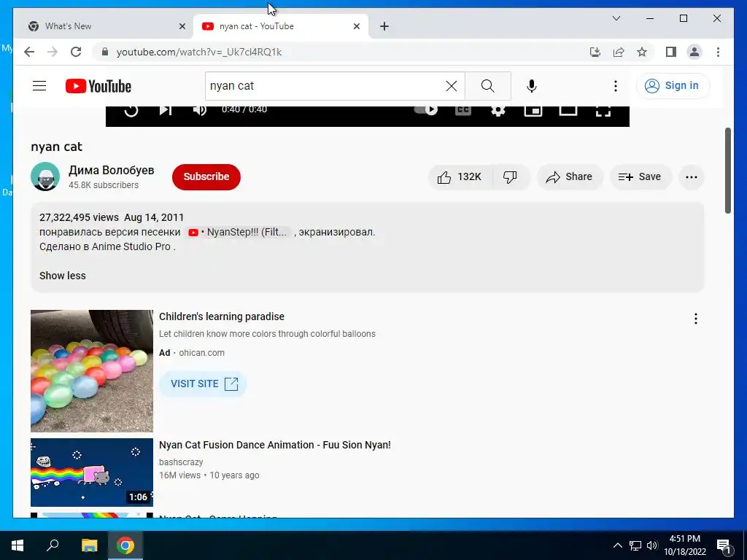Open the Дима Волобуев channel name
Image resolution: width=747 pixels, height=560 pixels.
(112, 171)
